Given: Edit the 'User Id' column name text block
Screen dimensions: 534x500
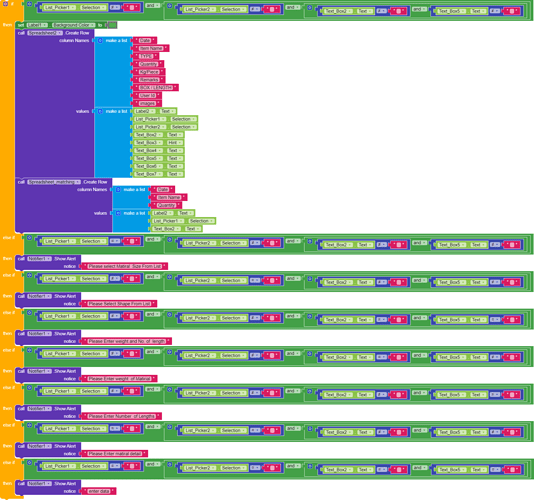Looking at the screenshot, I should [x=147, y=95].
